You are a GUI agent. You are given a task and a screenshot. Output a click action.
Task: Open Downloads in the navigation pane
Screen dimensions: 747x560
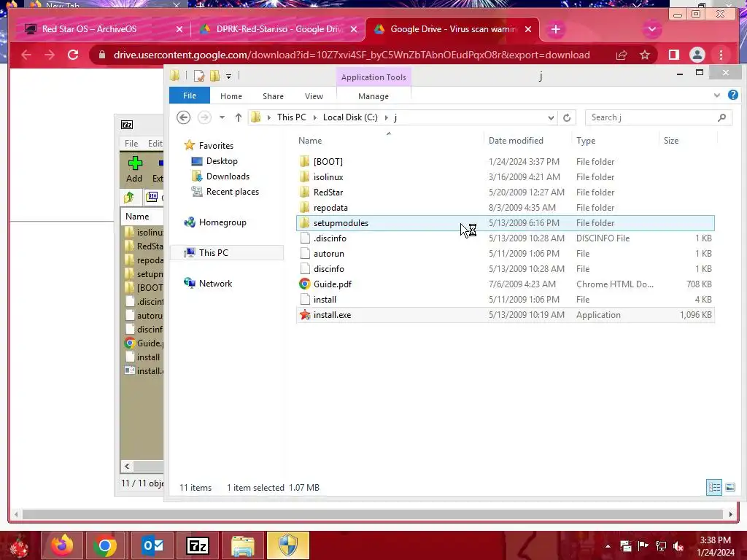[x=228, y=176]
